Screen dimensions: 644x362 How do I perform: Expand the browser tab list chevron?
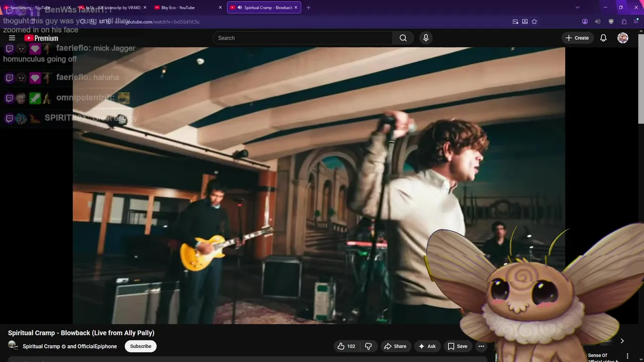point(578,8)
